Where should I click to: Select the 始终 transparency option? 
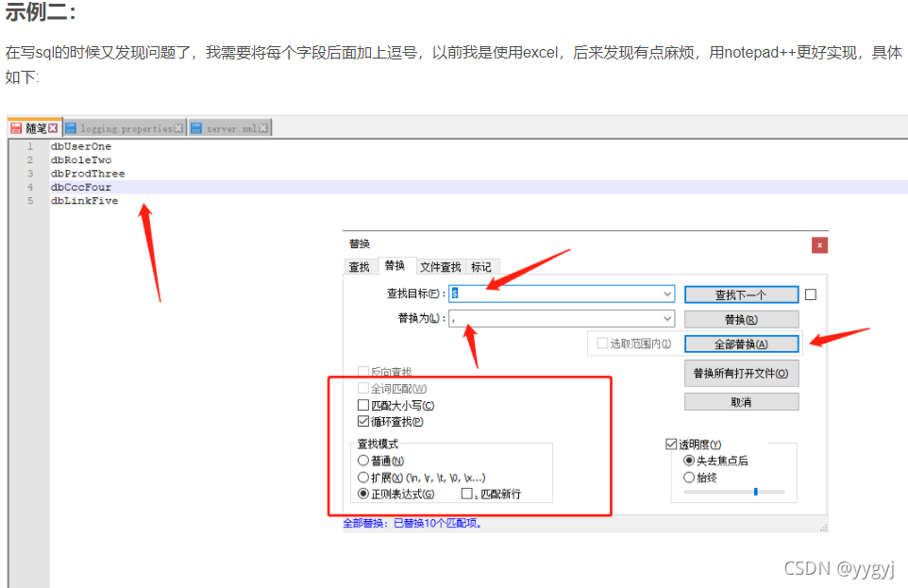click(x=689, y=478)
